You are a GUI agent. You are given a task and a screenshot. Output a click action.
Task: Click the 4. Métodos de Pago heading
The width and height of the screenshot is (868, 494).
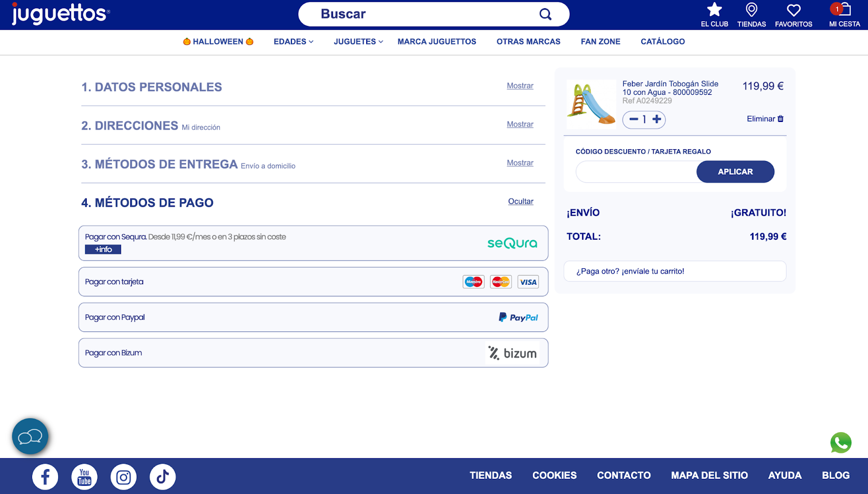point(147,203)
